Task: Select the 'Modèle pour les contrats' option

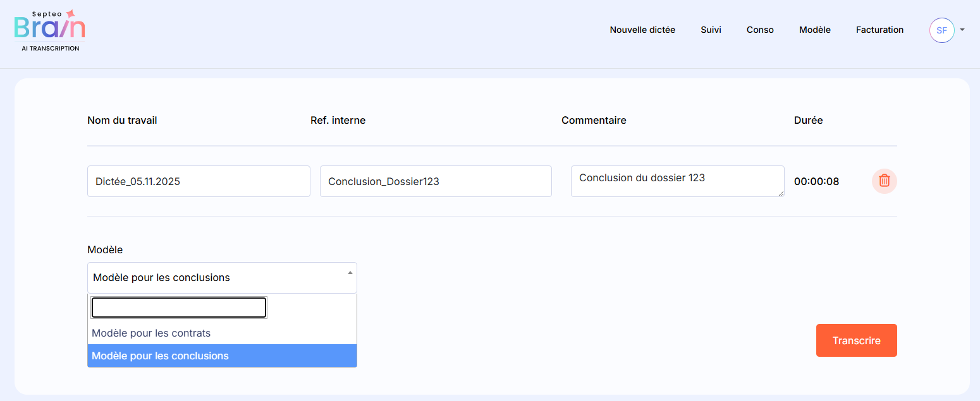Action: pyautogui.click(x=151, y=333)
